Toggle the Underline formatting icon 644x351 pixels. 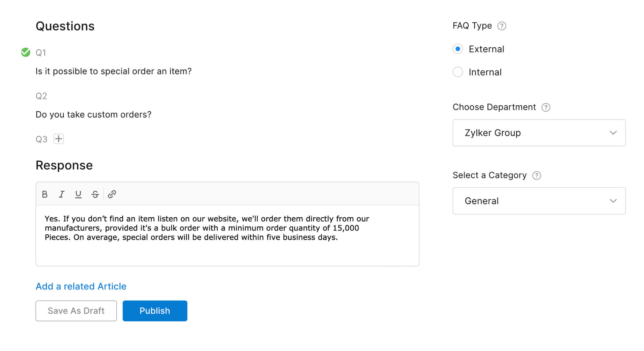78,194
